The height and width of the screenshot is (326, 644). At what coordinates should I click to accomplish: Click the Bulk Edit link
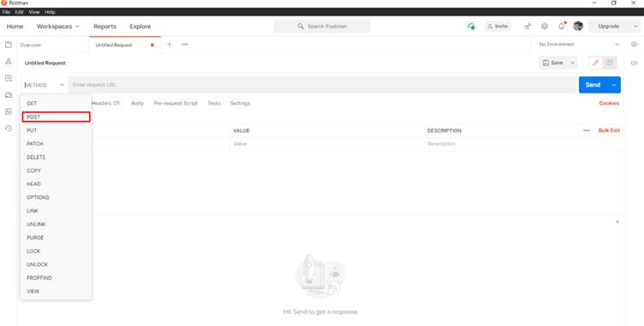pos(609,130)
